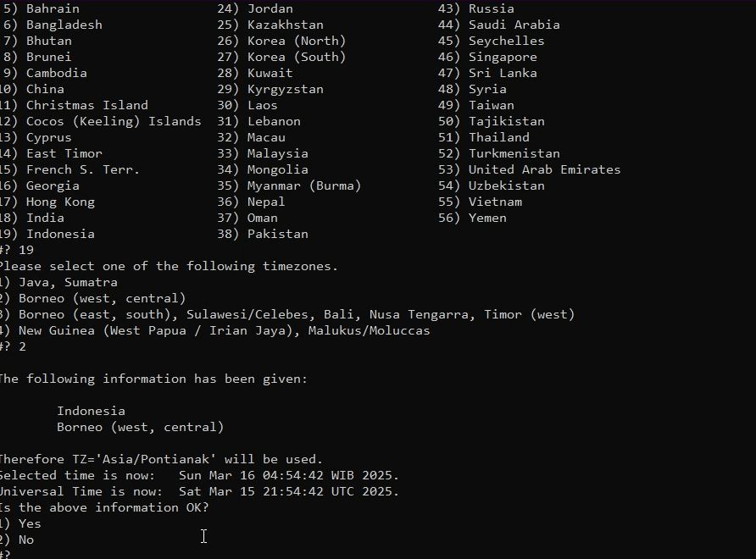Click "Indonesia" in the country list
This screenshot has width=756, height=559.
coord(60,234)
